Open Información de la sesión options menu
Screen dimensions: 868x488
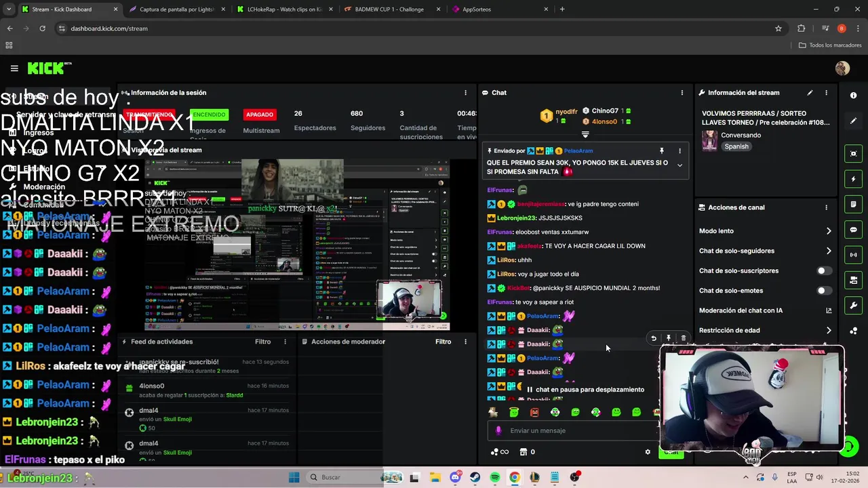pyautogui.click(x=465, y=93)
